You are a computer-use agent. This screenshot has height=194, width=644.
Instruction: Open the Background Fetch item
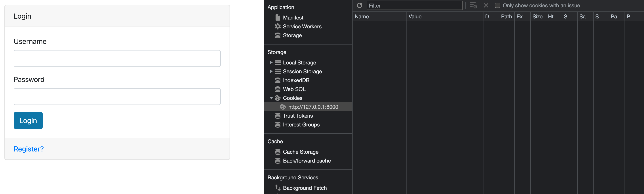(305, 188)
